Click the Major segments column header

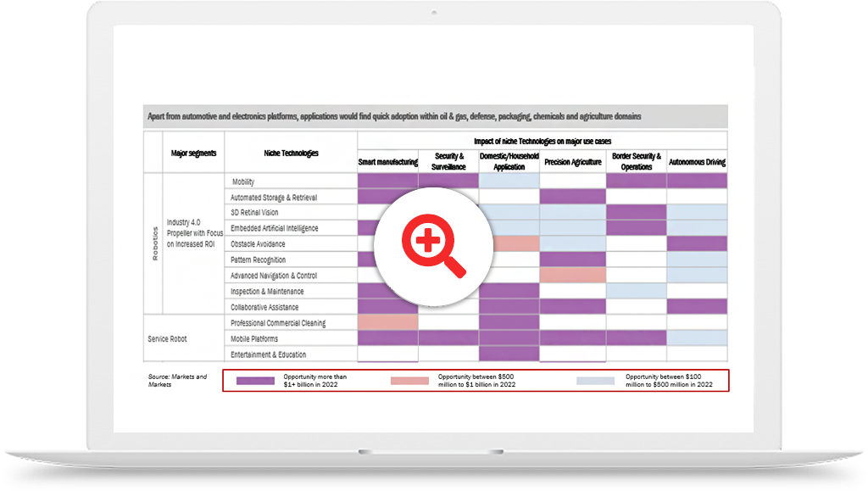click(x=193, y=153)
